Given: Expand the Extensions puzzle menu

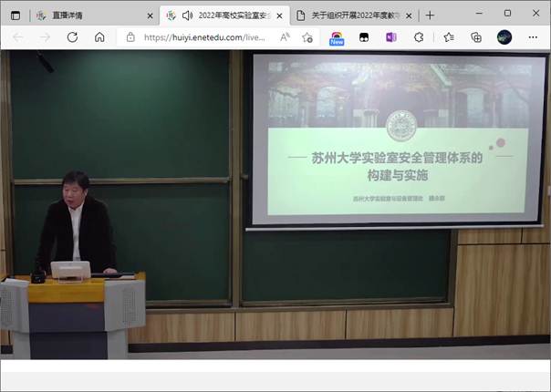Looking at the screenshot, I should coord(419,37).
